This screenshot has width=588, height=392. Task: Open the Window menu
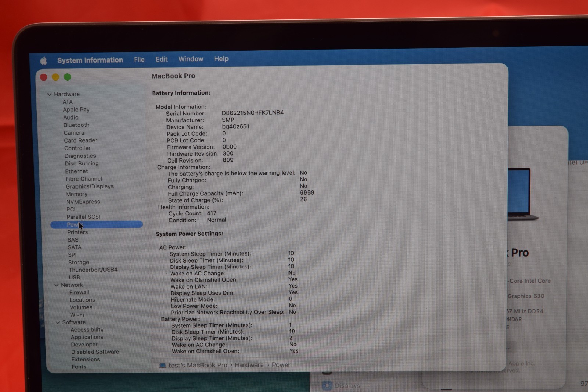[x=191, y=59]
